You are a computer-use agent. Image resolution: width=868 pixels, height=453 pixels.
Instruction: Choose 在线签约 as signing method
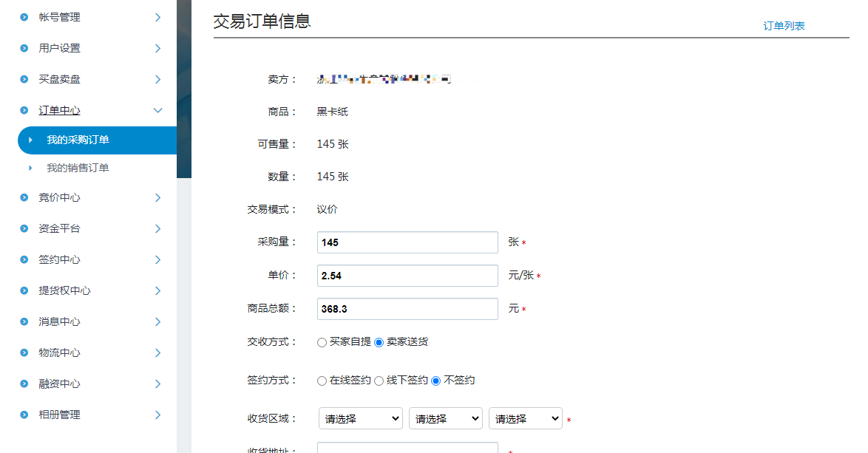[x=322, y=381]
